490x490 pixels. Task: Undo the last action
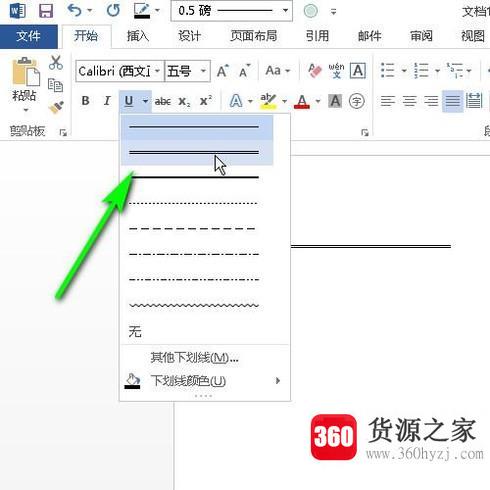coord(74,11)
